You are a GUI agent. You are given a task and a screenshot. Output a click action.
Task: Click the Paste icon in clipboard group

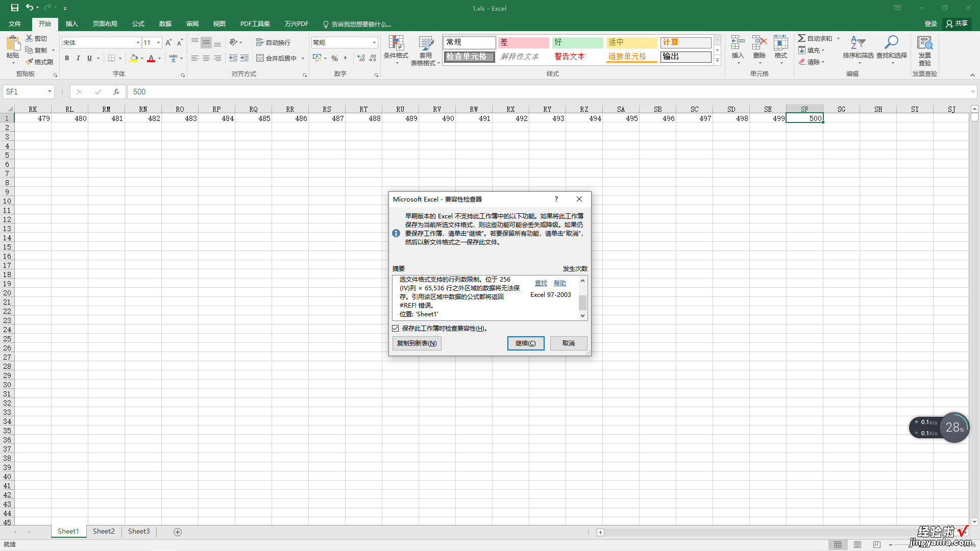tap(13, 43)
